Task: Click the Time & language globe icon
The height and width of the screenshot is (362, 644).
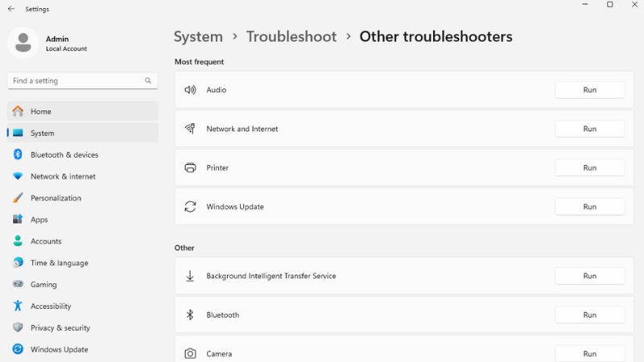Action: [x=18, y=263]
